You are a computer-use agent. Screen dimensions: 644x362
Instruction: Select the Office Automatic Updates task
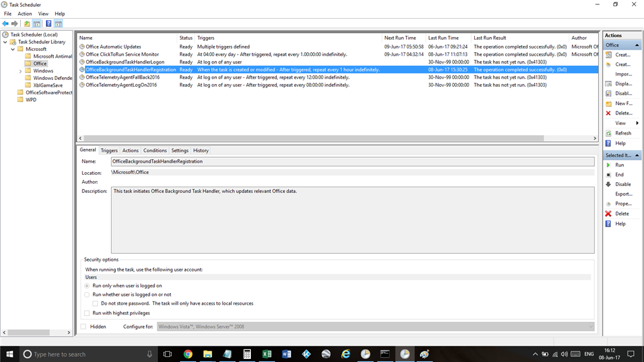(x=113, y=47)
